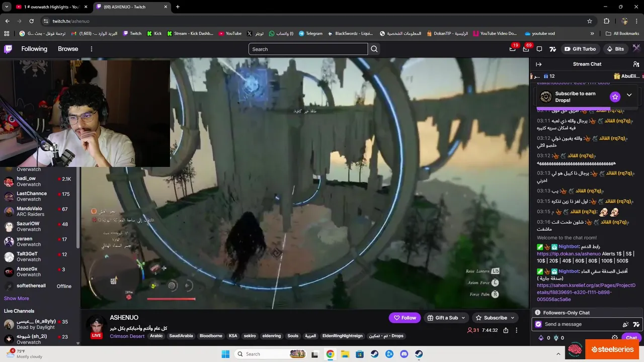Viewport: 644px width, 362px height.
Task: Click the Windows Start button
Action: (225, 354)
